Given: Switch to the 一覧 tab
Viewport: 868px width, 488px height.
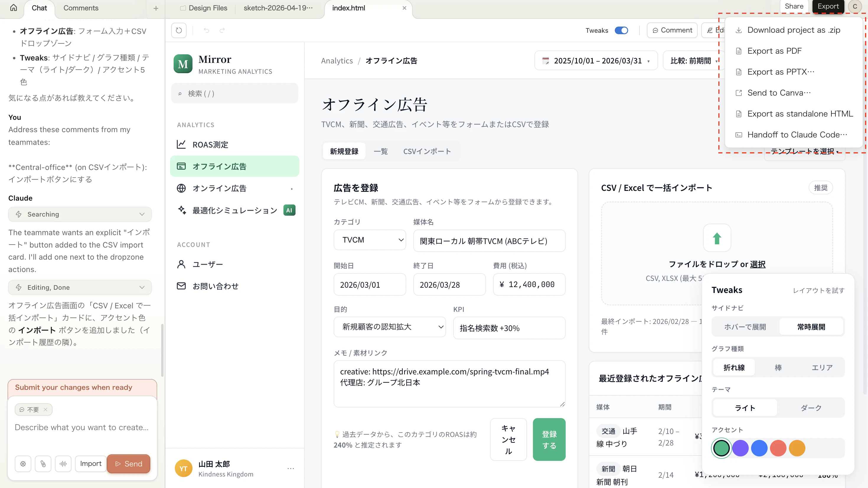Looking at the screenshot, I should coord(381,151).
